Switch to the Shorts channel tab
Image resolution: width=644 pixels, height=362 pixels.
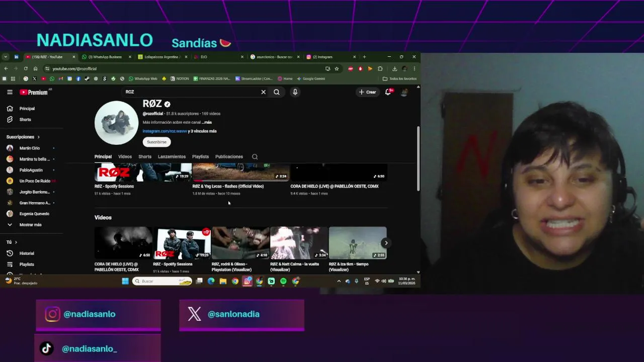tap(145, 157)
